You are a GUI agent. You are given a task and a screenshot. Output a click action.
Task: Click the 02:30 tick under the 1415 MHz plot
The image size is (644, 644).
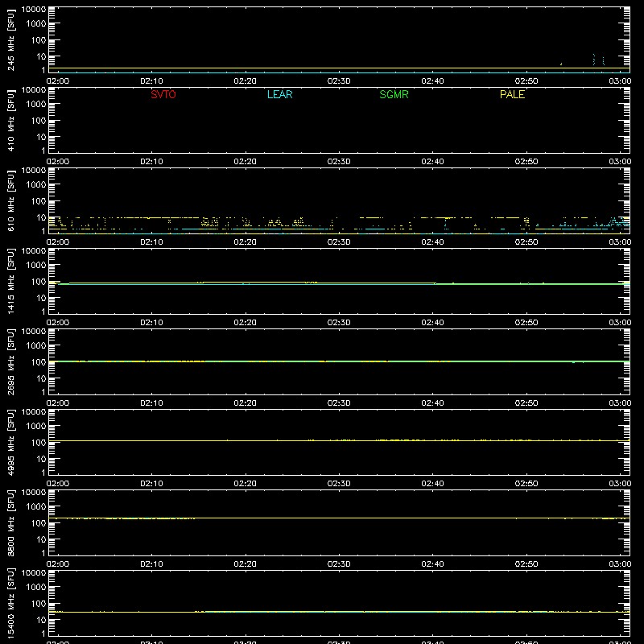point(339,323)
